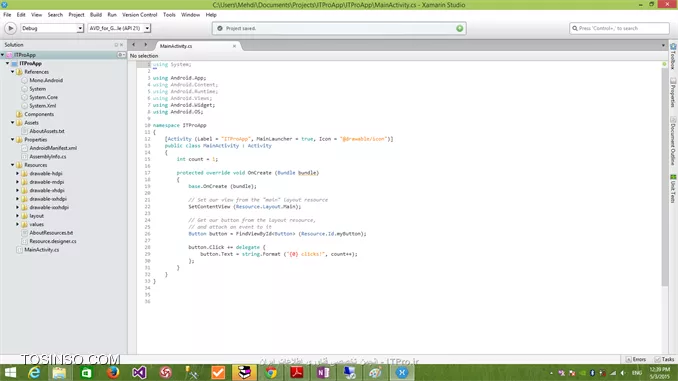This screenshot has width=678, height=381.
Task: Open the Project menu
Action: [x=76, y=15]
